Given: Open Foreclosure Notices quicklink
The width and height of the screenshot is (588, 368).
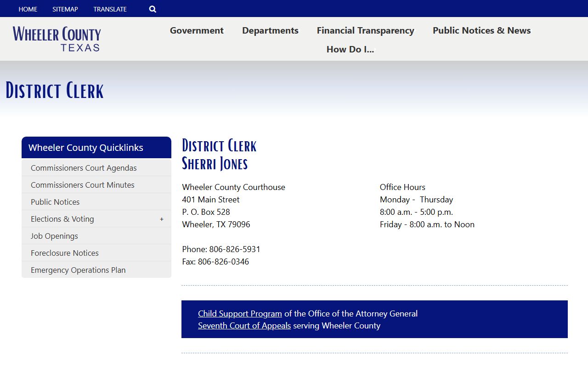Looking at the screenshot, I should [96, 253].
